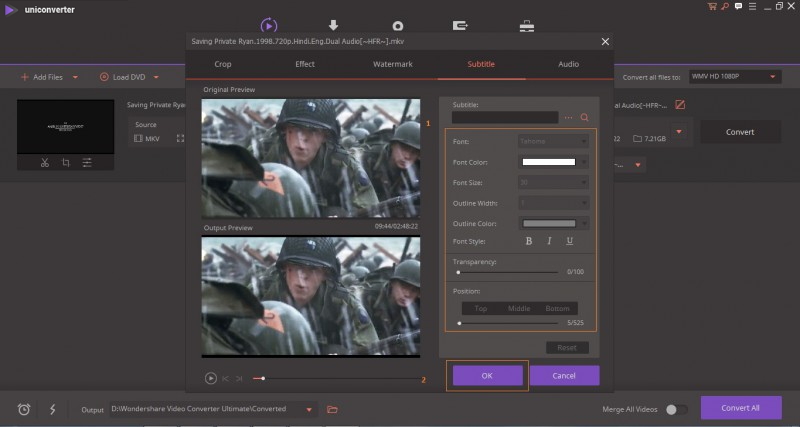Click the Add Files button
The height and width of the screenshot is (427, 800).
tap(42, 77)
